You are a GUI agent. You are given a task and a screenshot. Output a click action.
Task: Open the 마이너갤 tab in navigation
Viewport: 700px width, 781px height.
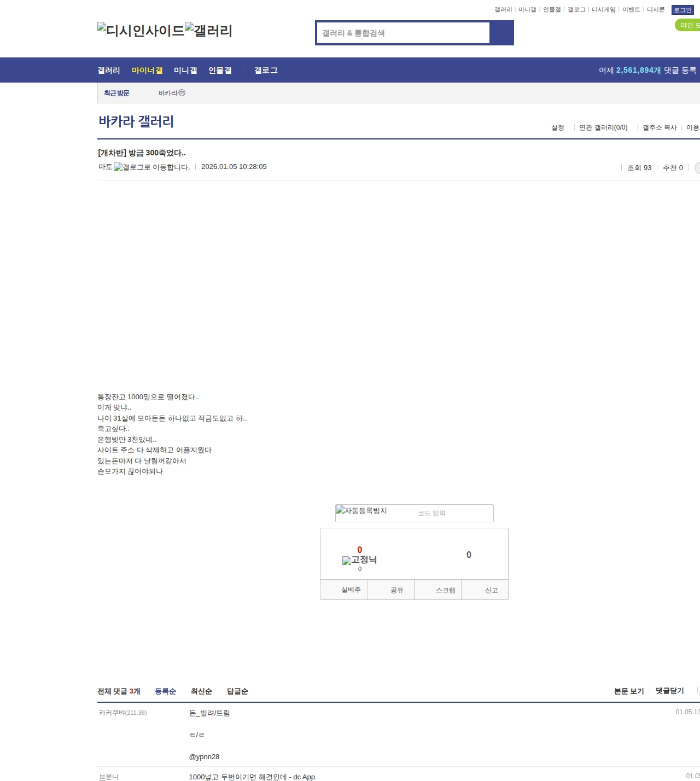point(147,70)
